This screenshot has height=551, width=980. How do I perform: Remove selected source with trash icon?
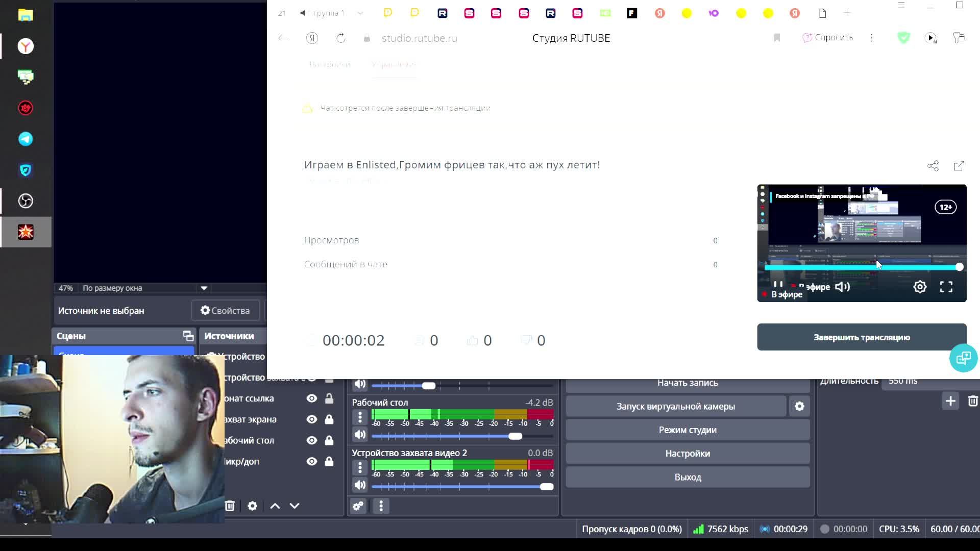[230, 506]
